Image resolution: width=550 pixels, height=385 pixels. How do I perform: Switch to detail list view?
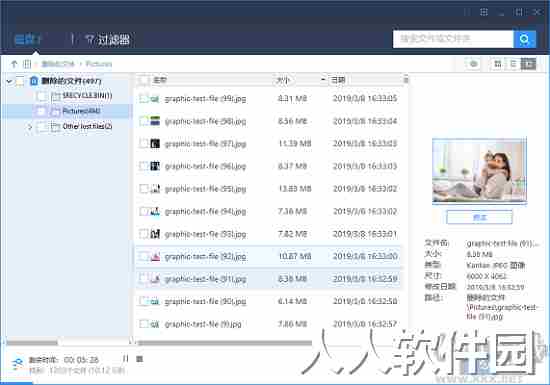514,64
